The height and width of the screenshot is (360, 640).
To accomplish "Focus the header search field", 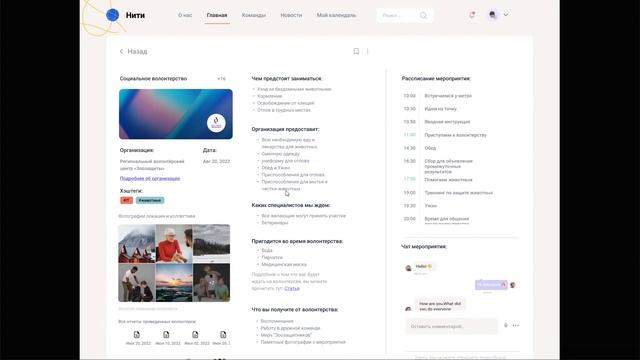I will coord(404,16).
